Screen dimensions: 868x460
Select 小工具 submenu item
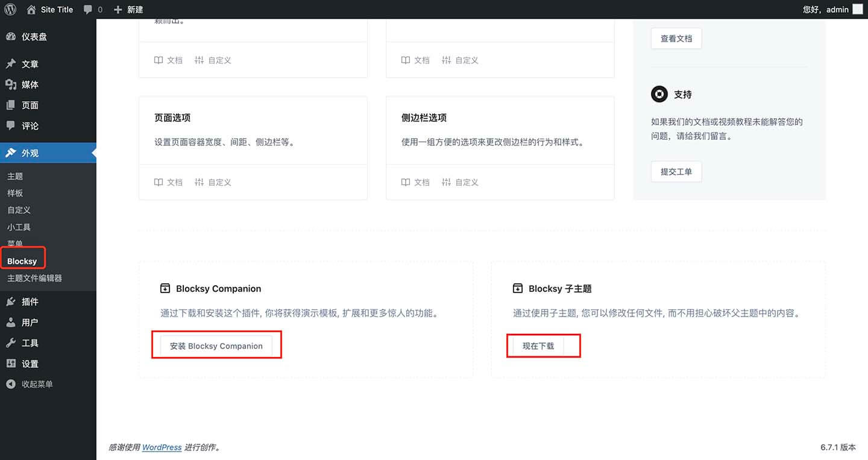[x=19, y=227]
